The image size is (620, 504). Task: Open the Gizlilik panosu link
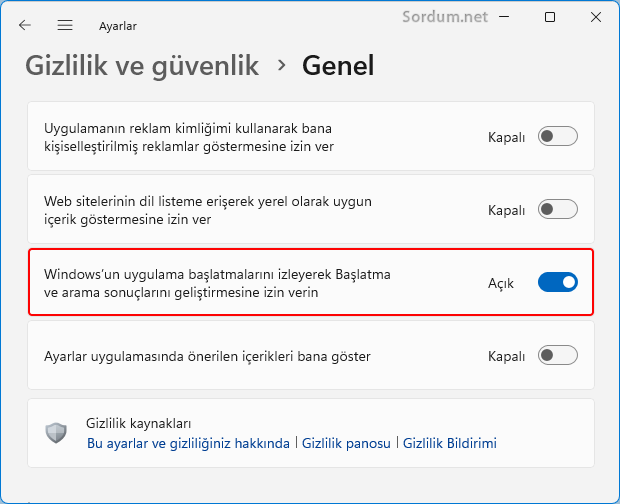coord(346,443)
